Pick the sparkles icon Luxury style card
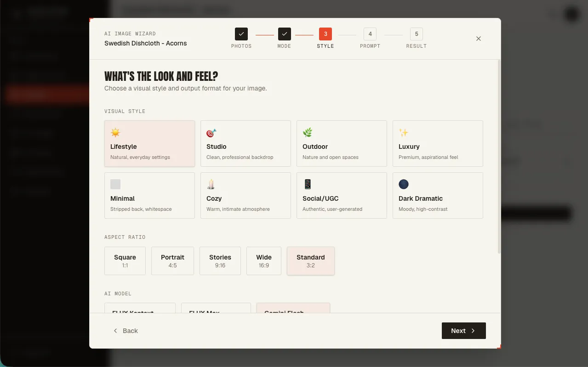Image resolution: width=588 pixels, height=367 pixels. pos(438,143)
